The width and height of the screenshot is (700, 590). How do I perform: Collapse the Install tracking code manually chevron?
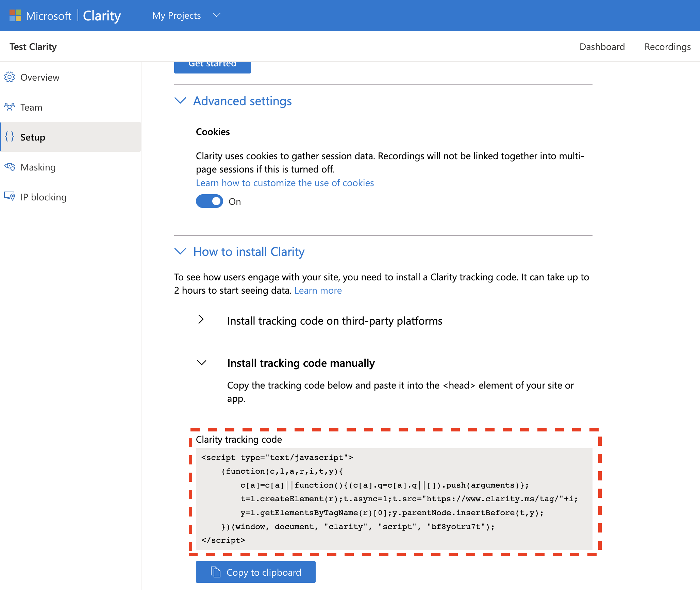[x=202, y=363]
